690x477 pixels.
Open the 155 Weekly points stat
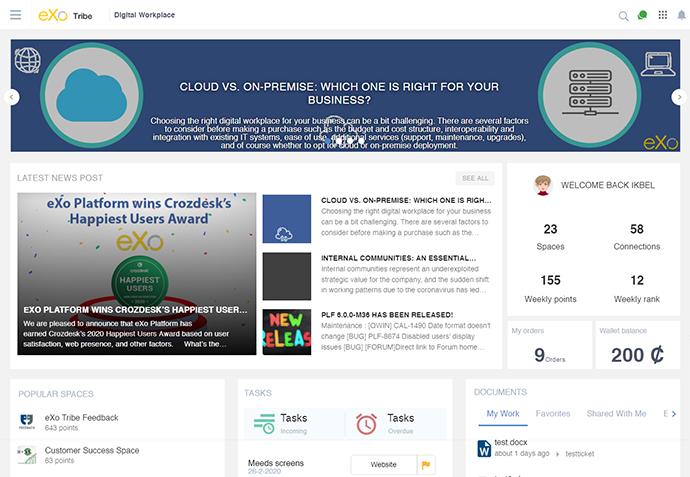coord(550,289)
